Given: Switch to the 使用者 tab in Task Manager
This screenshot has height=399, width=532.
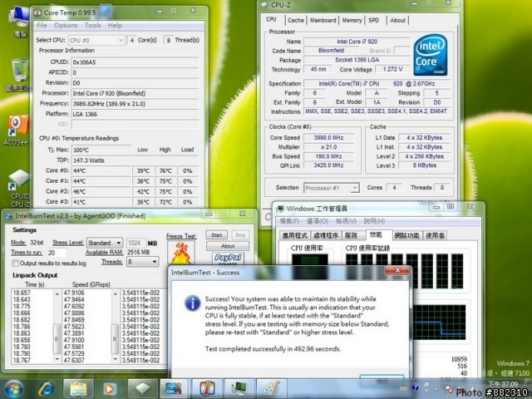Looking at the screenshot, I should [435, 235].
